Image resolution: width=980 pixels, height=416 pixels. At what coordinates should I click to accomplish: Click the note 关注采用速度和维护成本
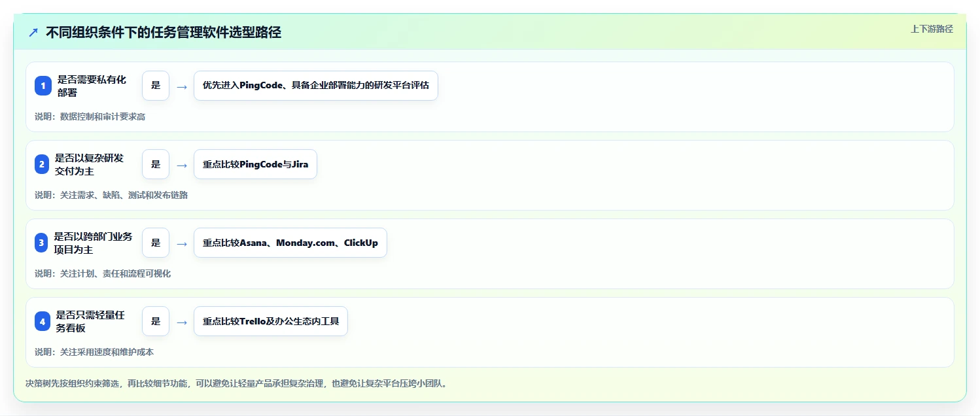(x=94, y=352)
